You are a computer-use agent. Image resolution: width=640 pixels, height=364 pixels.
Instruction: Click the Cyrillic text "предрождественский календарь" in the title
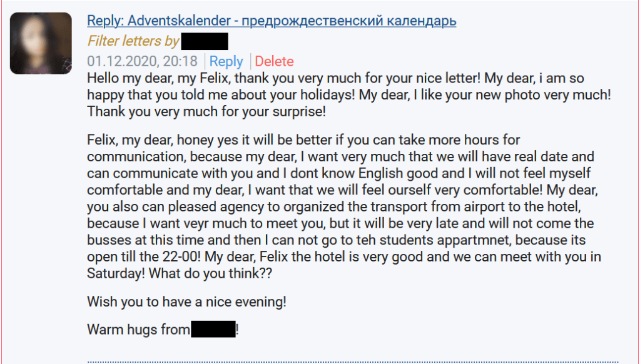pos(348,21)
